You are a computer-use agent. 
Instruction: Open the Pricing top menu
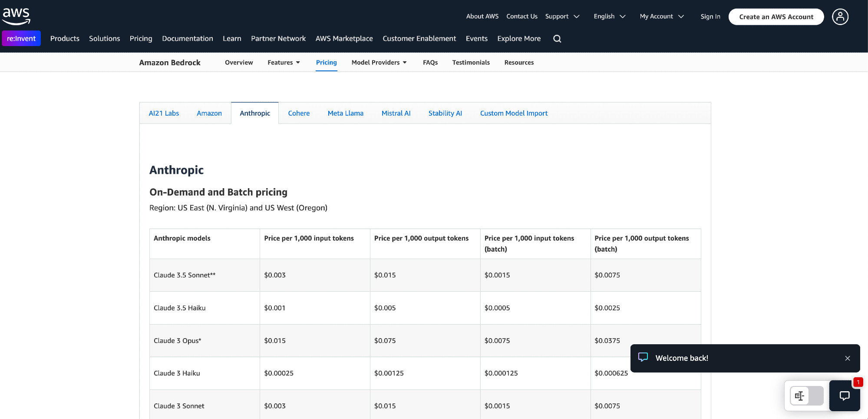(141, 39)
